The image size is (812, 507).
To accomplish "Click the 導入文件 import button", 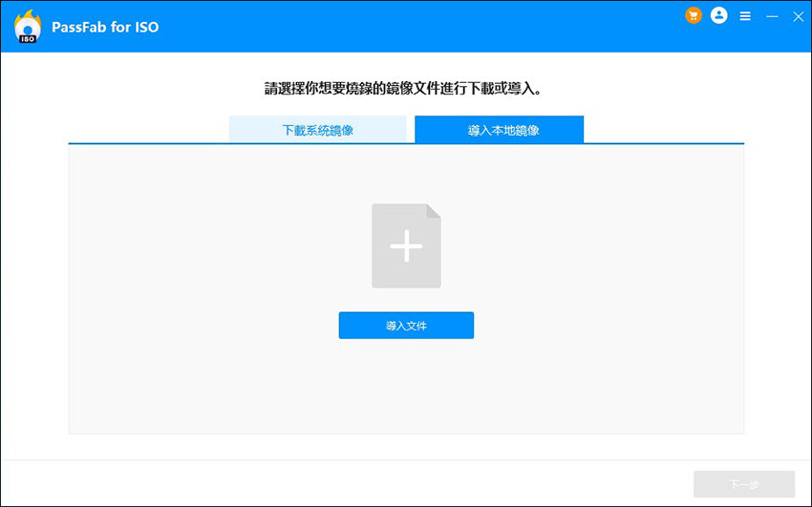I will [x=407, y=326].
